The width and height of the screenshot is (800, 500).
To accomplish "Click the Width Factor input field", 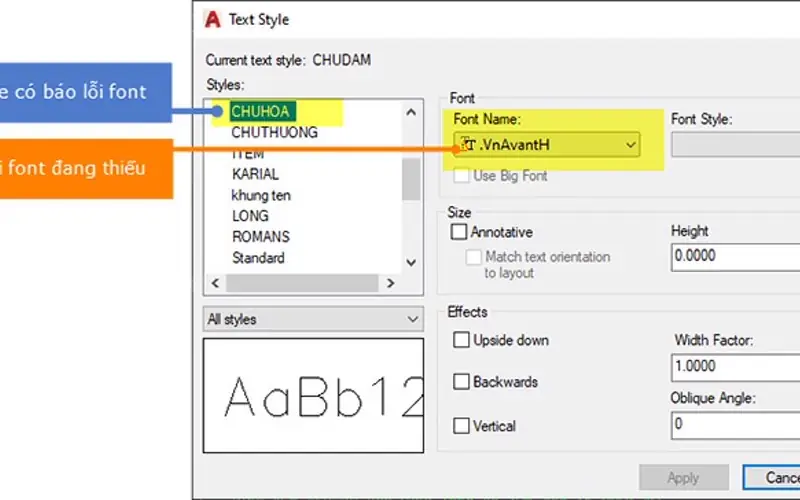I will pyautogui.click(x=736, y=367).
